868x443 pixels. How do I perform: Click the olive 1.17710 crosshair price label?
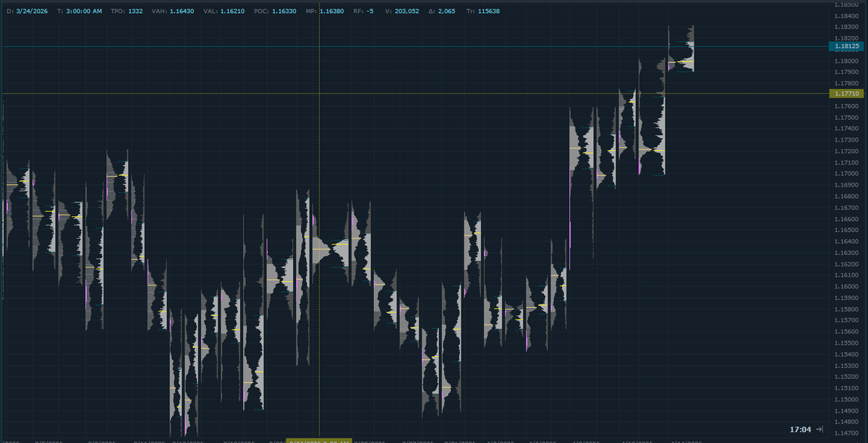click(x=846, y=94)
